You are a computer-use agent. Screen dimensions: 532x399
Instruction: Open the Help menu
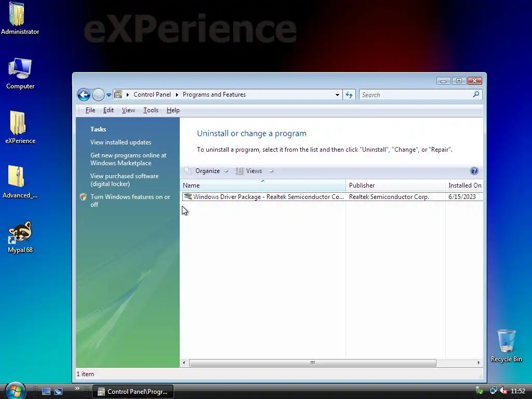(x=173, y=110)
